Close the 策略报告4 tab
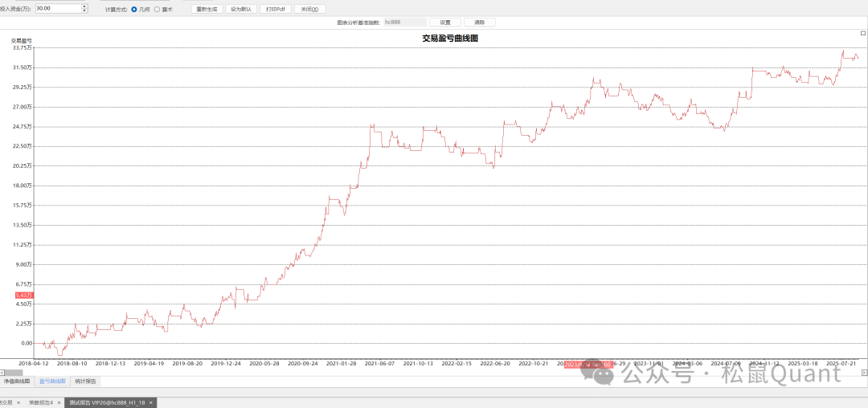The height and width of the screenshot is (408, 868). (x=59, y=402)
